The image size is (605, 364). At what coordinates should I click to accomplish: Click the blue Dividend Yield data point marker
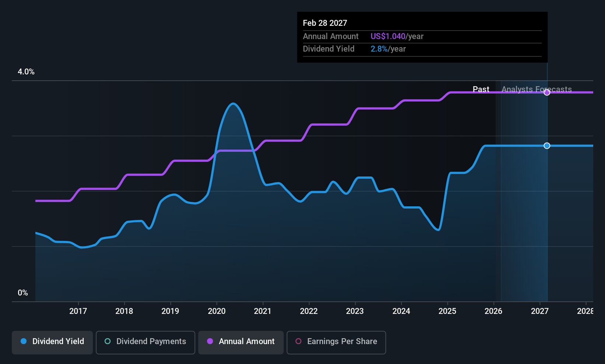coord(547,146)
